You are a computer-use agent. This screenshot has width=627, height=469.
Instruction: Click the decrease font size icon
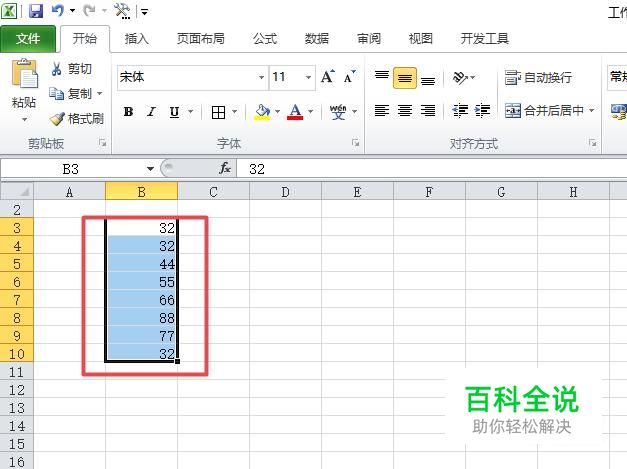349,76
